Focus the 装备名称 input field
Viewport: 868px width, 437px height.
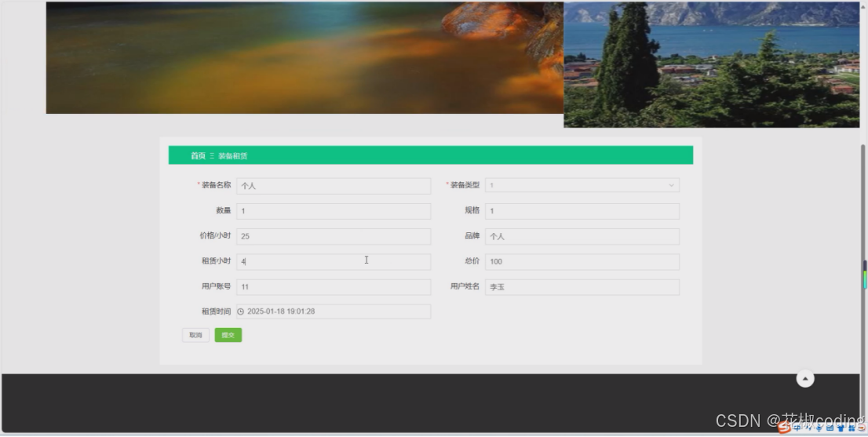334,186
